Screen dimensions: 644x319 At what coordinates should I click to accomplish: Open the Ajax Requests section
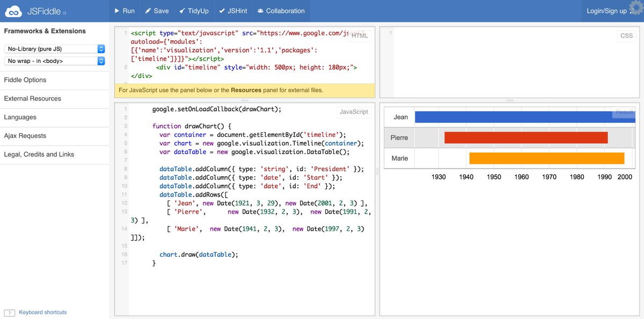pyautogui.click(x=26, y=136)
